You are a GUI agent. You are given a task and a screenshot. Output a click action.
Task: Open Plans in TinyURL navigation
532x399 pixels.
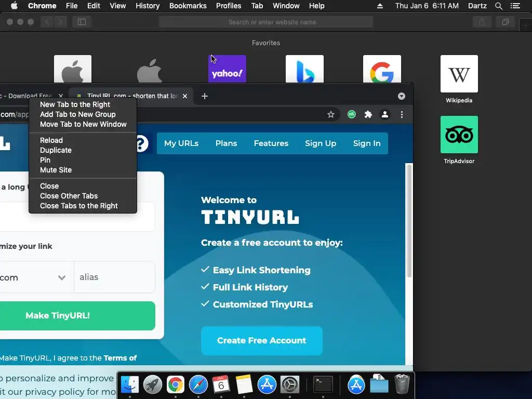coord(226,143)
